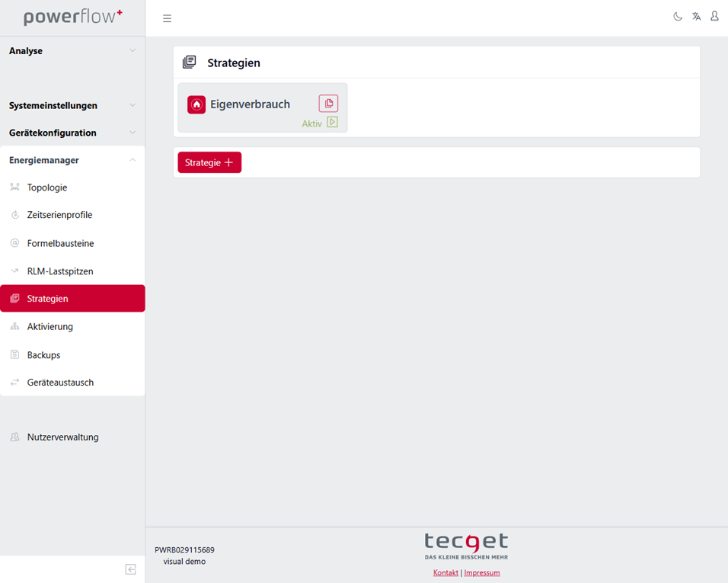Click the visual demo footer text
The image size is (728, 583).
(184, 562)
